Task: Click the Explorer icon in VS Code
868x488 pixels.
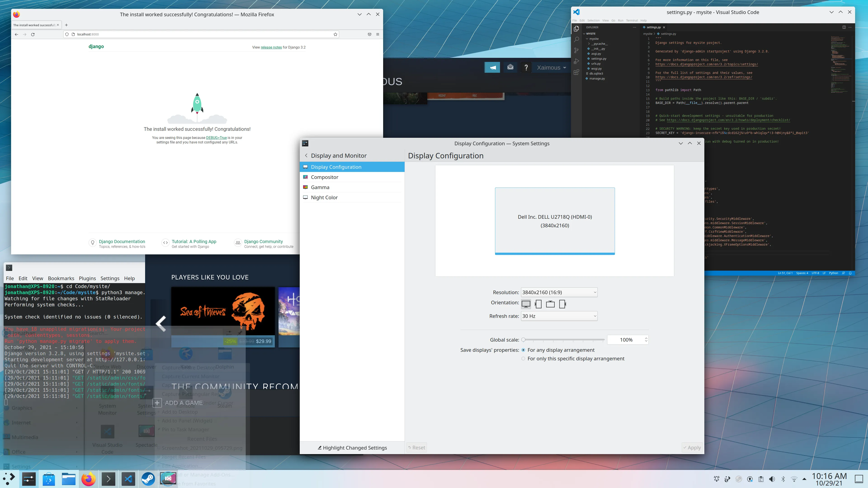Action: coord(577,28)
